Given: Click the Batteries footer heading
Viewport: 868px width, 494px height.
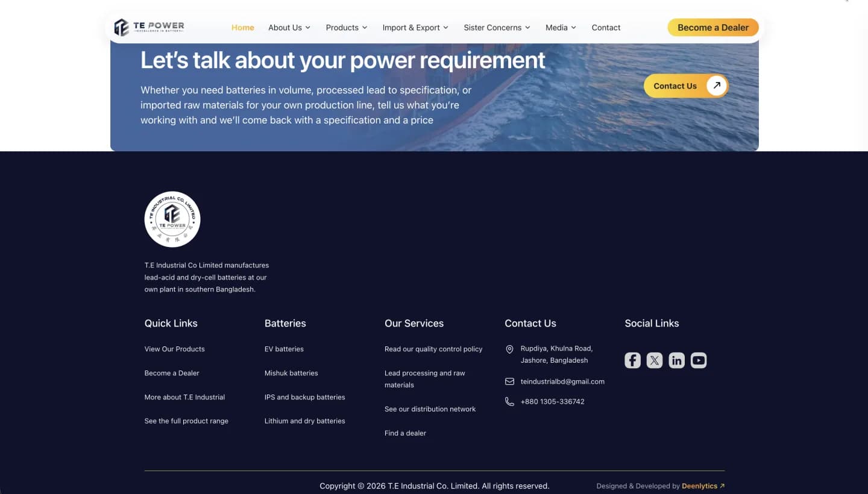Looking at the screenshot, I should [x=285, y=324].
